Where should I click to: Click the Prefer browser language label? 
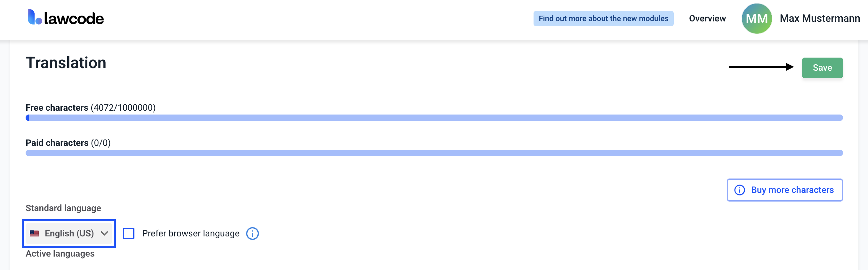click(x=190, y=233)
